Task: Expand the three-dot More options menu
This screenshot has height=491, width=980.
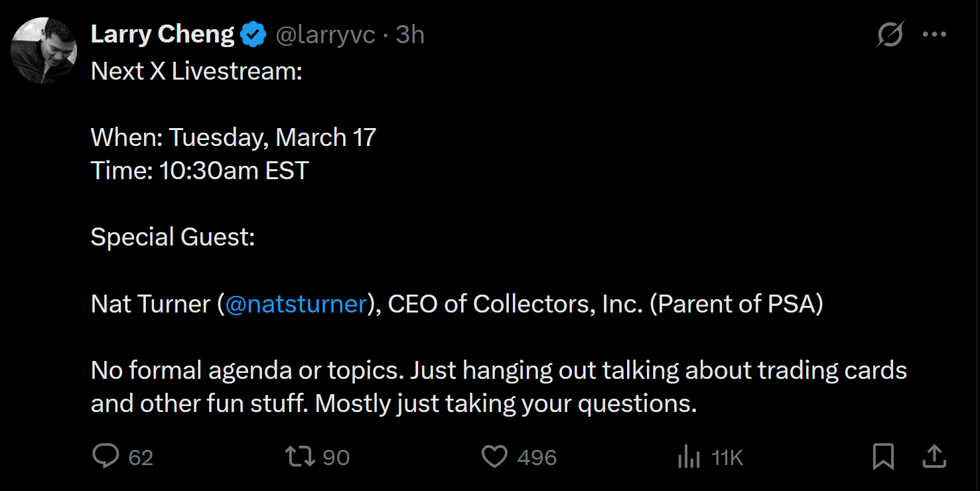Action: (934, 35)
